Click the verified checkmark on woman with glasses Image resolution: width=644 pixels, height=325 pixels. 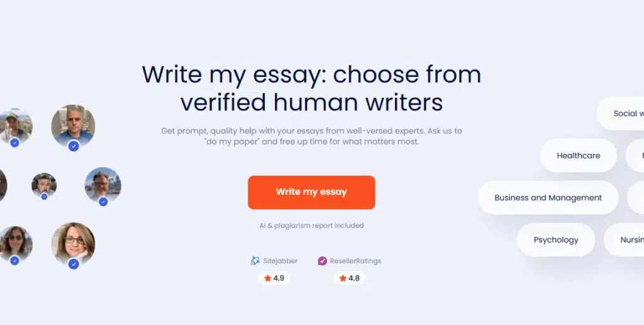pos(74,264)
